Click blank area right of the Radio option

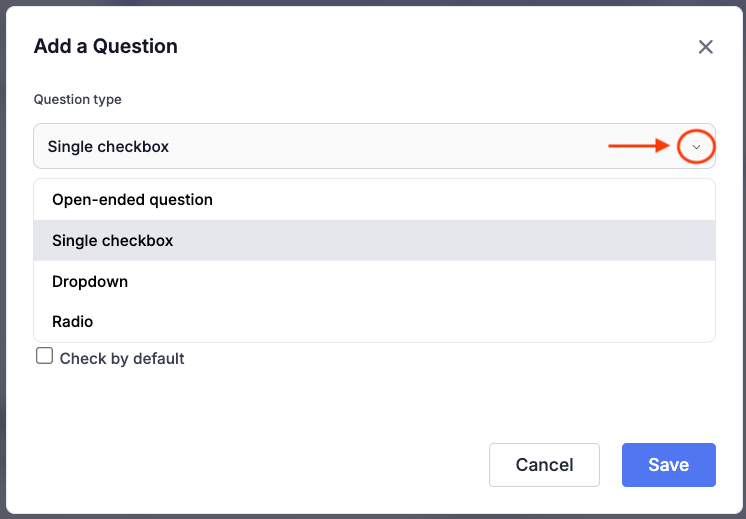coord(404,322)
